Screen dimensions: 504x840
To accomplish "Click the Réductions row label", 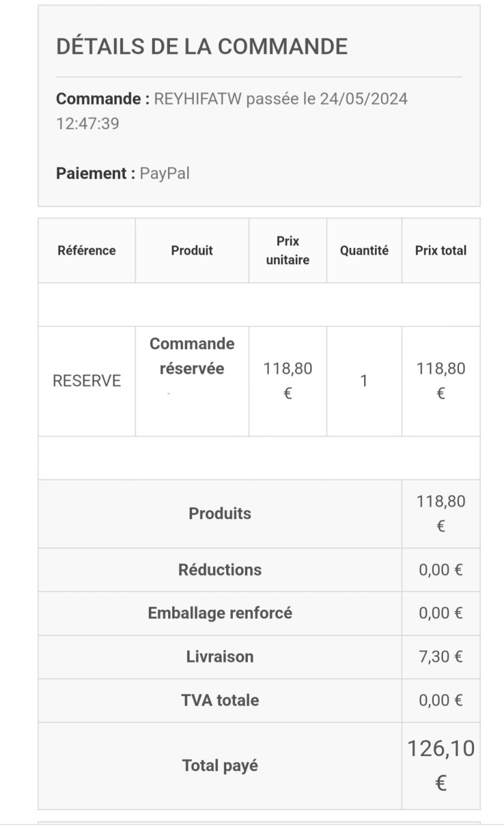I will (220, 569).
